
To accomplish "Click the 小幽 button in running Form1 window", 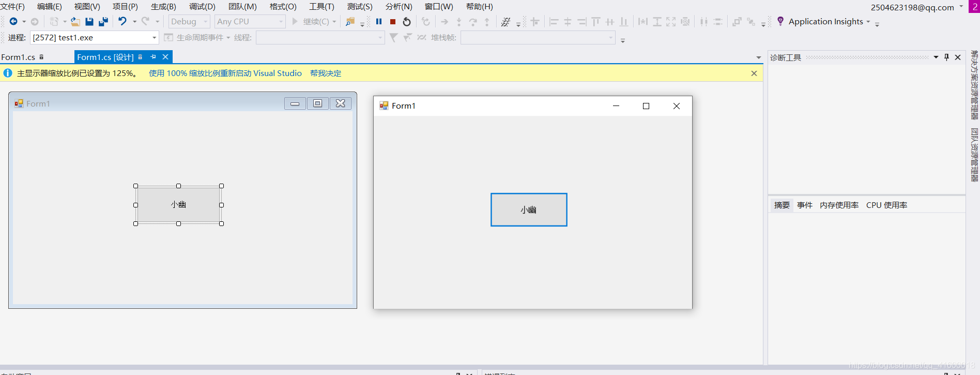I will click(529, 209).
